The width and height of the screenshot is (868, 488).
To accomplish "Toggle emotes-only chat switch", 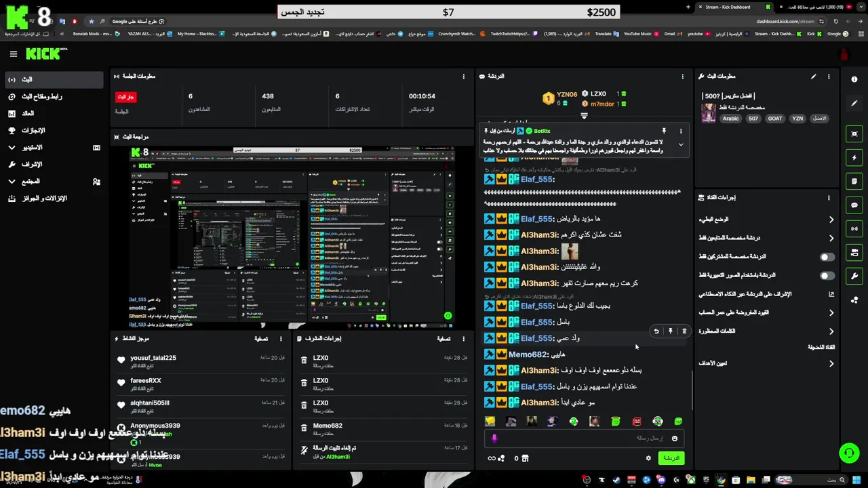I will click(x=827, y=276).
